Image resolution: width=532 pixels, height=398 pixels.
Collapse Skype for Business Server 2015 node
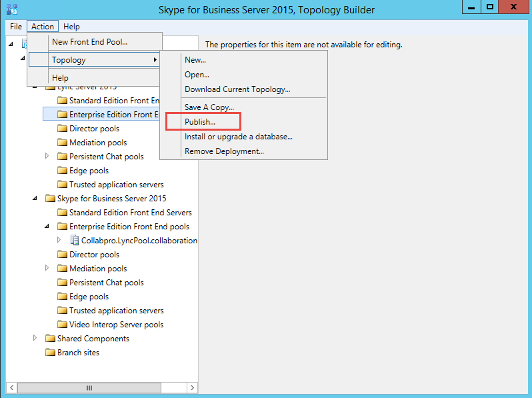[35, 198]
